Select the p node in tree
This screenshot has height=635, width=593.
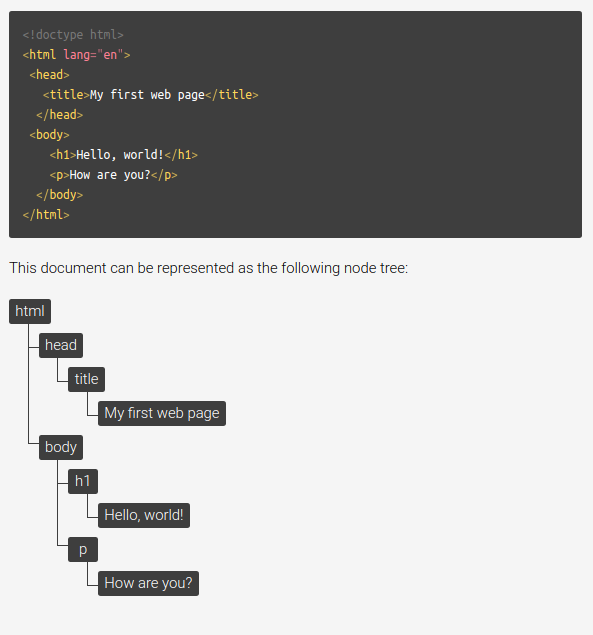[x=83, y=550]
